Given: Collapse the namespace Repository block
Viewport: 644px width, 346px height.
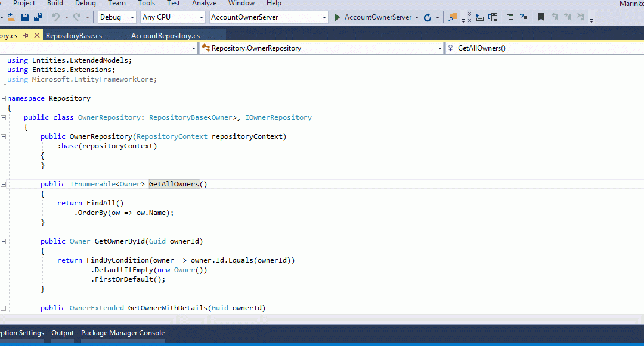Looking at the screenshot, I should click(3, 98).
